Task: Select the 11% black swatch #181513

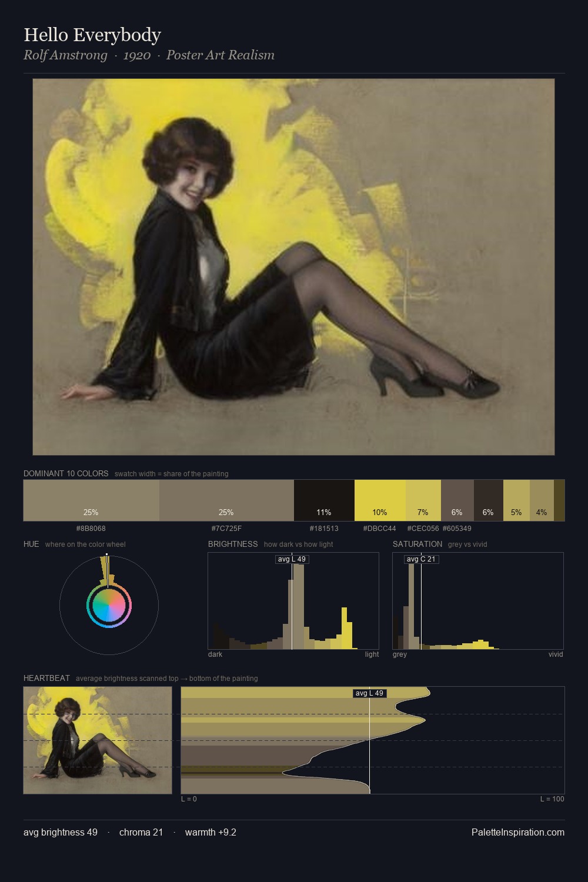Action: point(324,500)
